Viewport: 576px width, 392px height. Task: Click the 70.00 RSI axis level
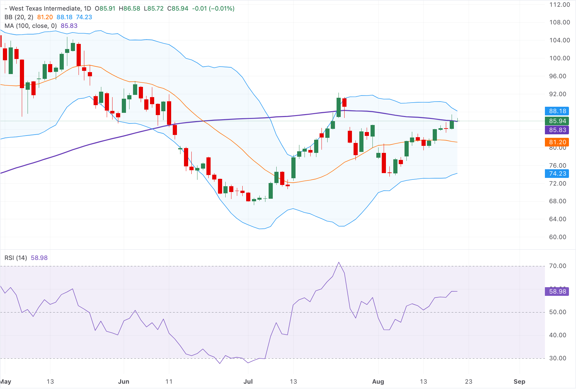[558, 266]
